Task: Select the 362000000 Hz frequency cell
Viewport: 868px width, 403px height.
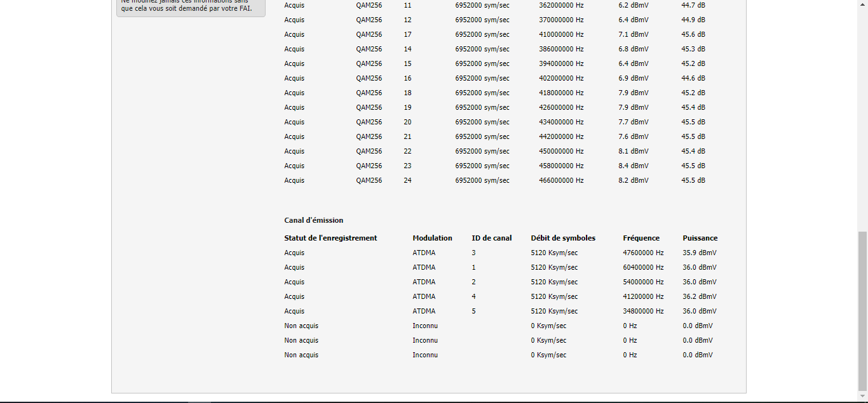Action: coord(561,5)
